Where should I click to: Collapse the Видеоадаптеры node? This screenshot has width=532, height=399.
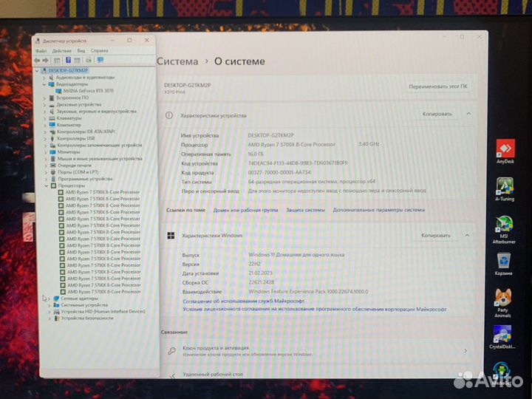pos(44,84)
